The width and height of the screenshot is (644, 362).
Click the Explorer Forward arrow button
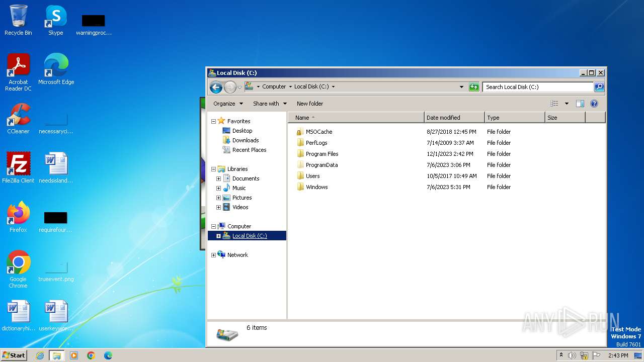point(230,87)
